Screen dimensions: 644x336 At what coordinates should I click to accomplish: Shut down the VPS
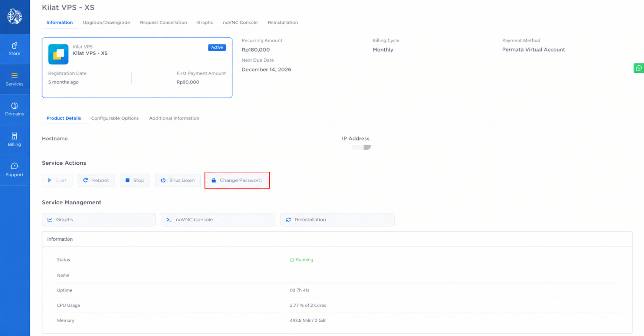pos(178,180)
